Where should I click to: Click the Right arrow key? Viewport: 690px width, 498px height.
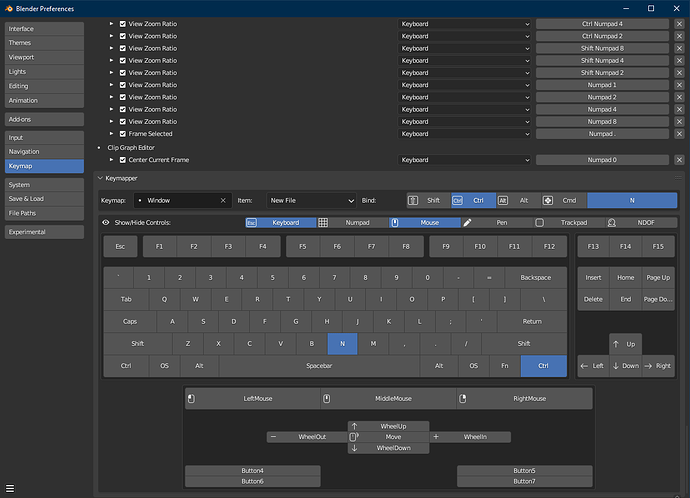[x=658, y=366]
